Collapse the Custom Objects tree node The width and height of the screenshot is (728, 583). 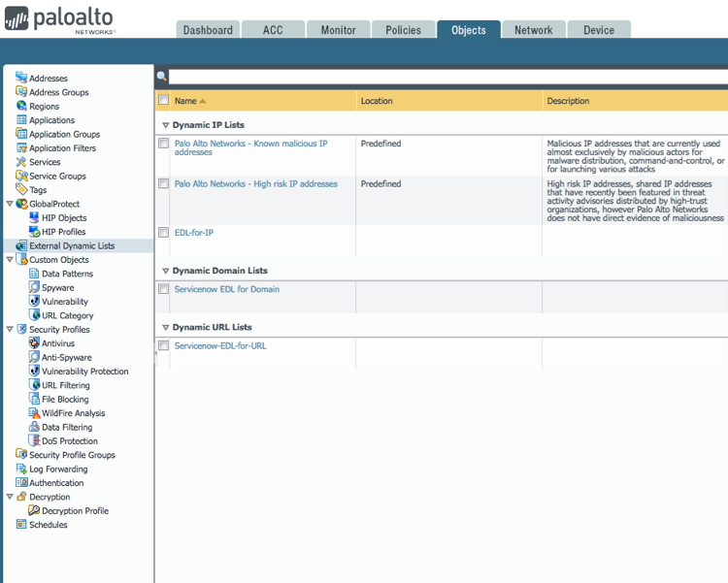point(10,259)
